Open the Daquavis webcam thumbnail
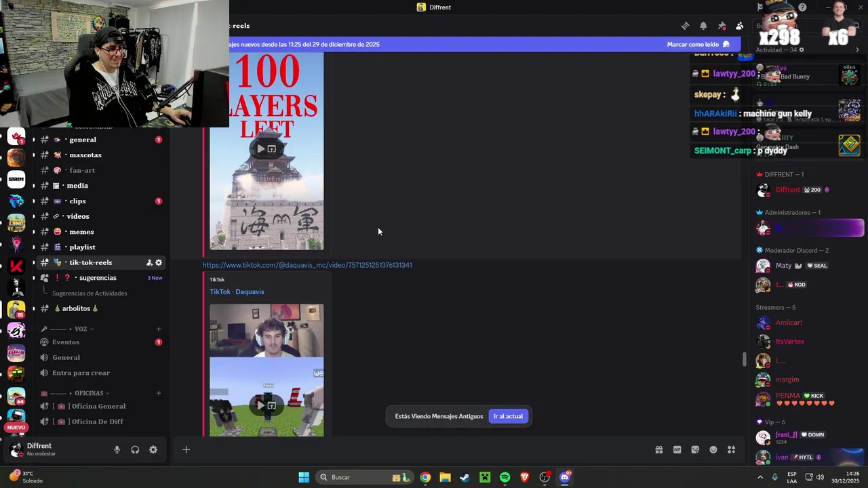 coord(267,330)
